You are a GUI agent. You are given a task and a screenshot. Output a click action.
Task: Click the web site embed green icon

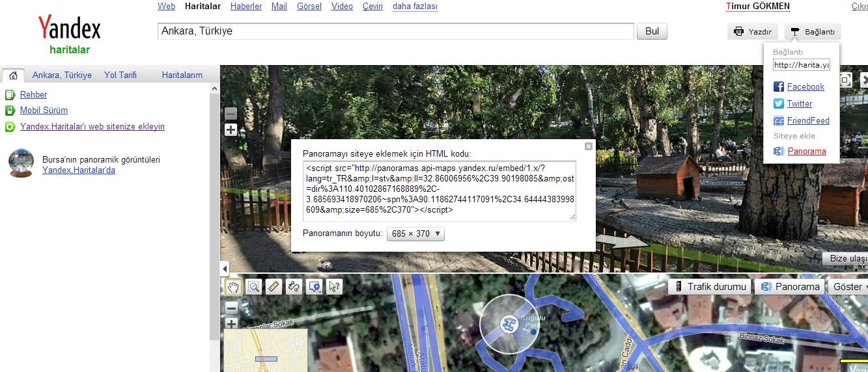10,127
